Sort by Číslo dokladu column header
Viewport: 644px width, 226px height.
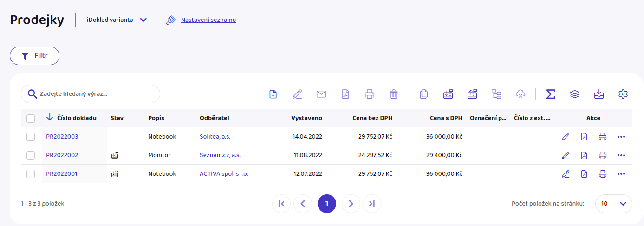point(77,118)
